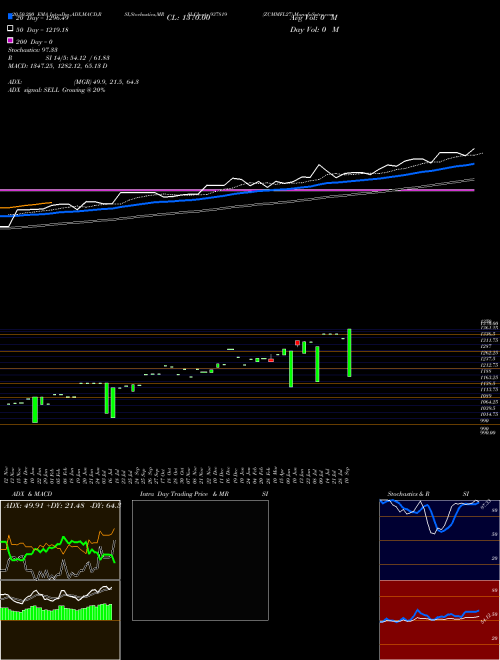Select the '200 Day = 0' legend text
The width and height of the screenshot is (500, 660).
coord(35,42)
